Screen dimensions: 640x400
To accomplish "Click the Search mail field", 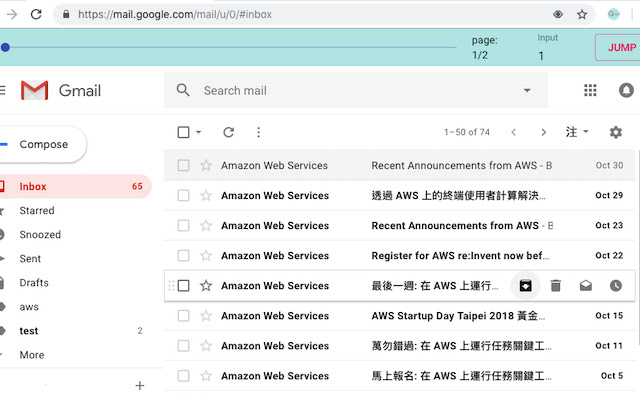I will pyautogui.click(x=356, y=90).
